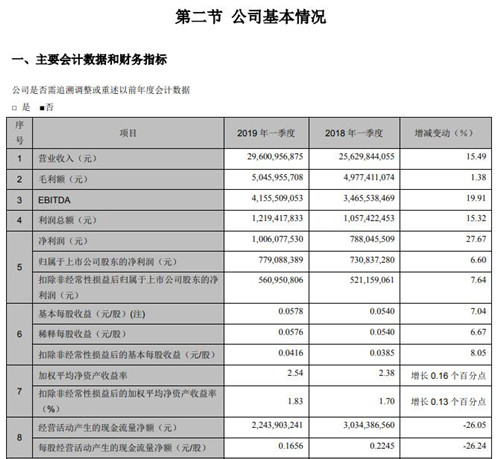Click value 2.54
This screenshot has height=459, width=500.
tap(295, 373)
